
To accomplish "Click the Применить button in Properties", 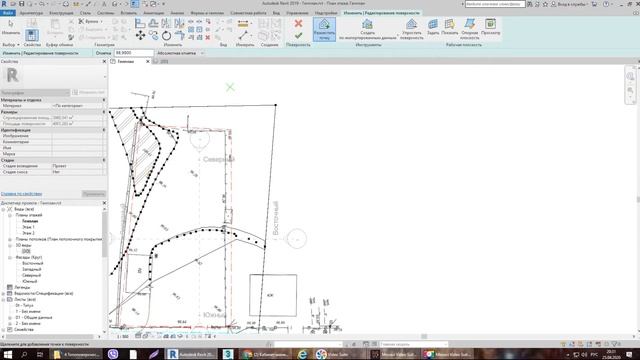I will tap(93, 193).
